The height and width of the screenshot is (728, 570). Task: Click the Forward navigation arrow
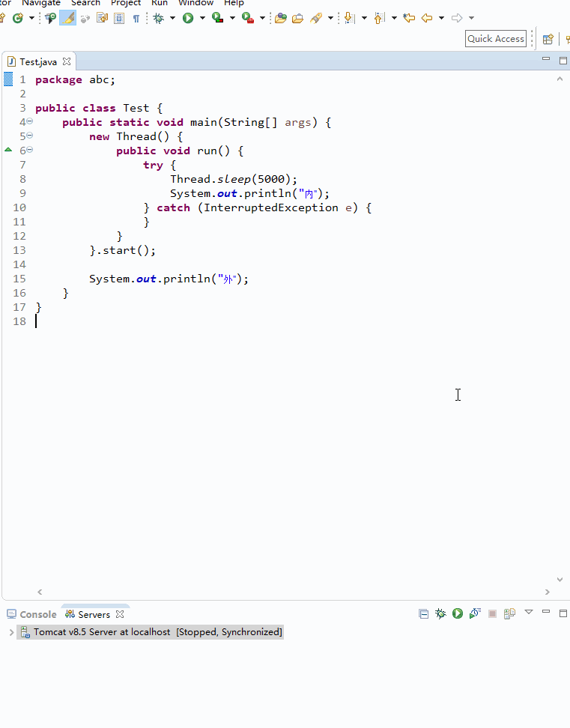tap(457, 18)
